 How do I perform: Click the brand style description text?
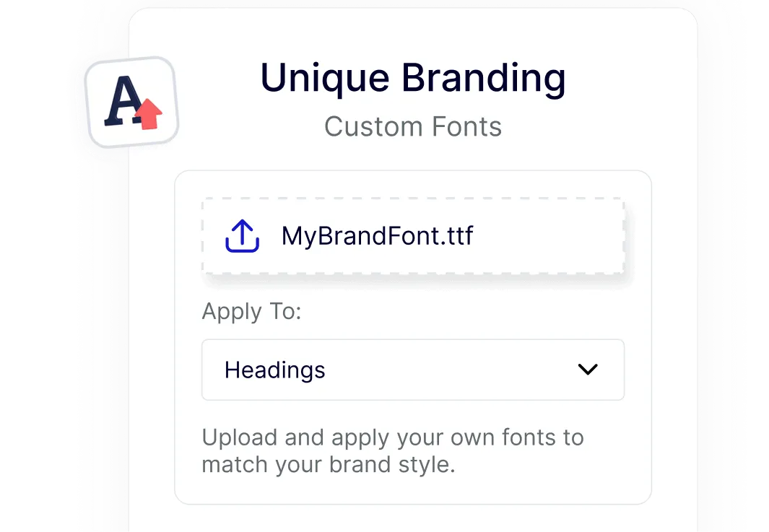click(x=392, y=450)
